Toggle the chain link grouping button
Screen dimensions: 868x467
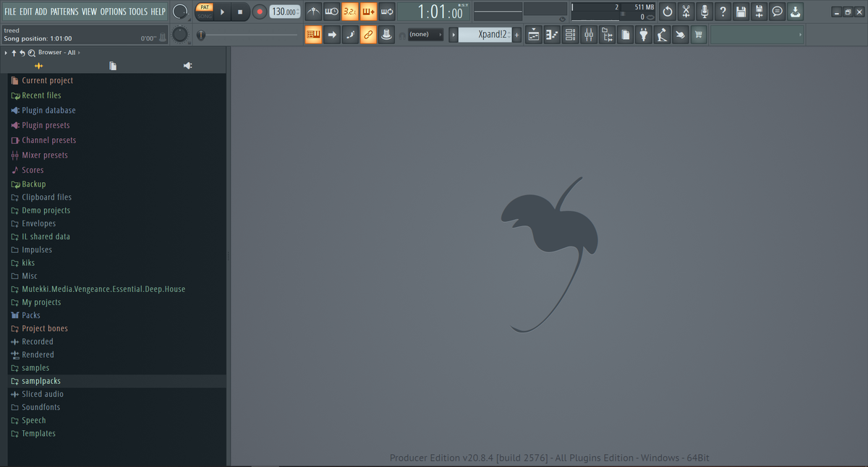click(368, 35)
